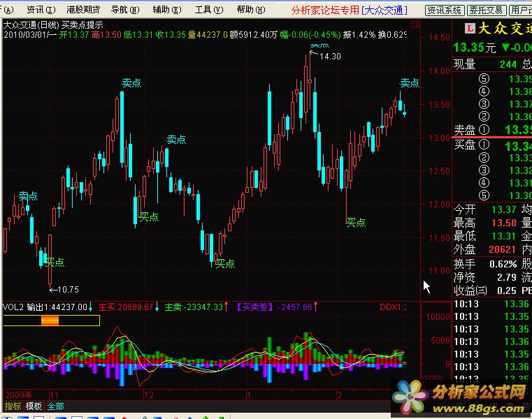Click the 买点 marker near 10.75 low
Viewport: 532px width, 419px height.
point(55,262)
